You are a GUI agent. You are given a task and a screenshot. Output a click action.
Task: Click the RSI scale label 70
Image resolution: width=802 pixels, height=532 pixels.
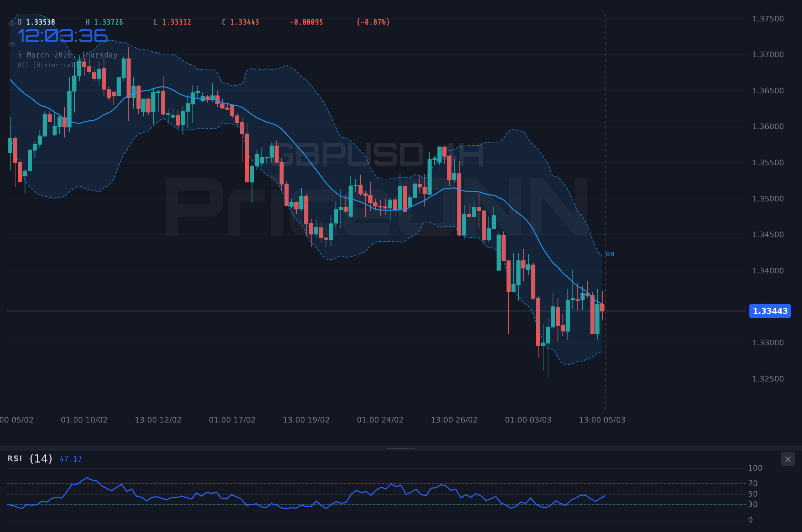[753, 483]
